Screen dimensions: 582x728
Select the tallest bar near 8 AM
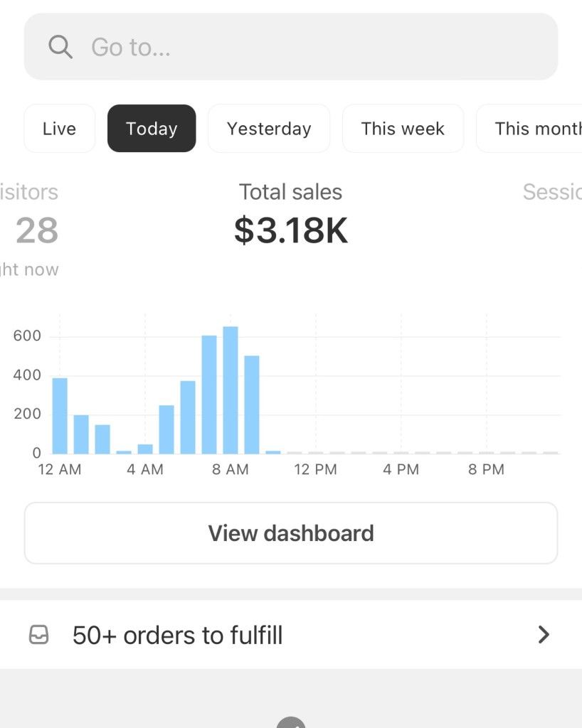[231, 387]
